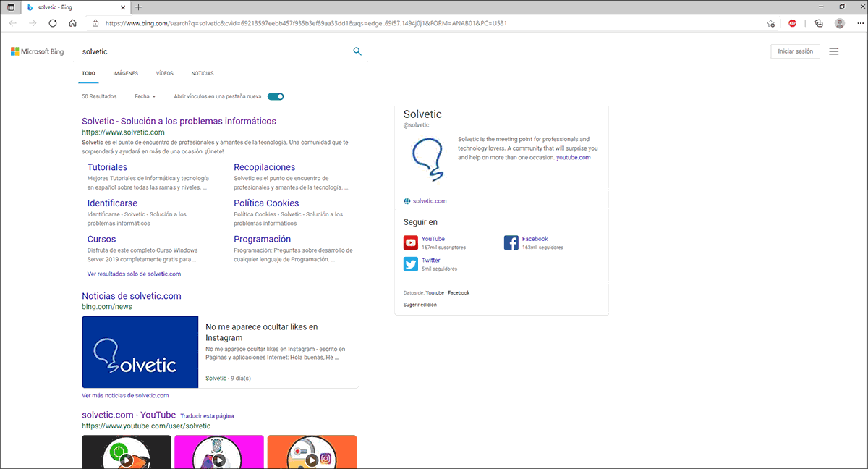The height and width of the screenshot is (469, 868).
Task: Click the browser forward arrow
Action: [33, 23]
